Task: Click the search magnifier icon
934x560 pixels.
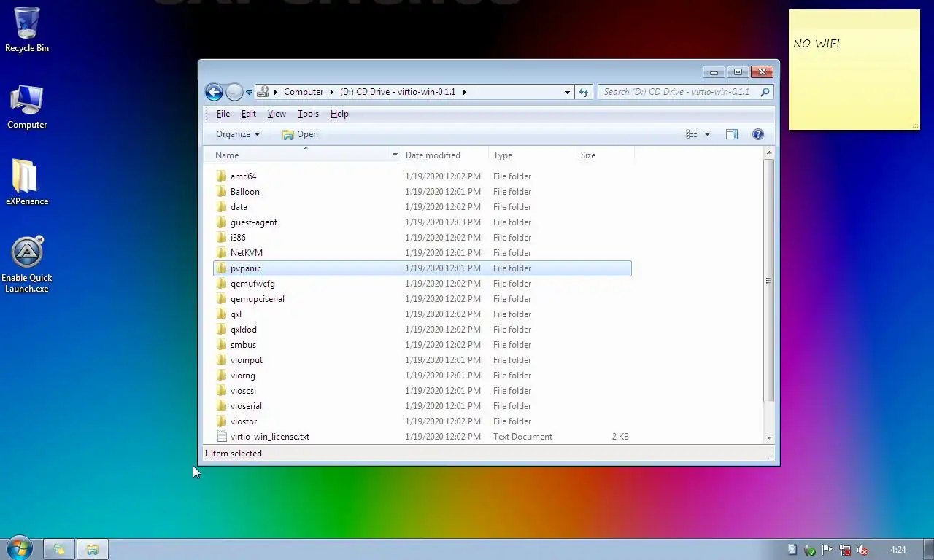Action: tap(765, 92)
